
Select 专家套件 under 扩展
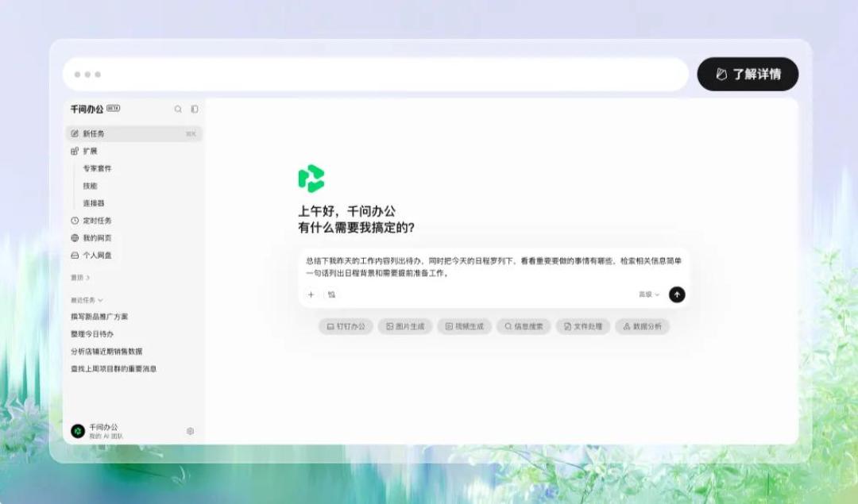98,168
